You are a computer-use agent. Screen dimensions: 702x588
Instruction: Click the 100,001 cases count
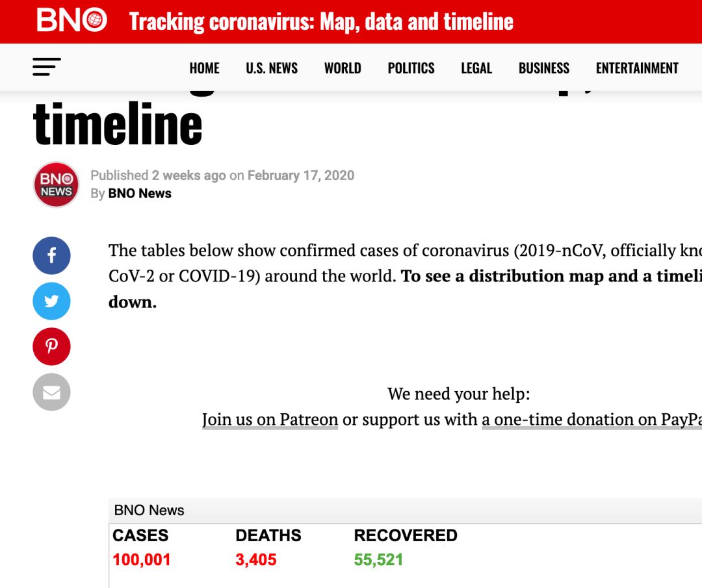[142, 560]
